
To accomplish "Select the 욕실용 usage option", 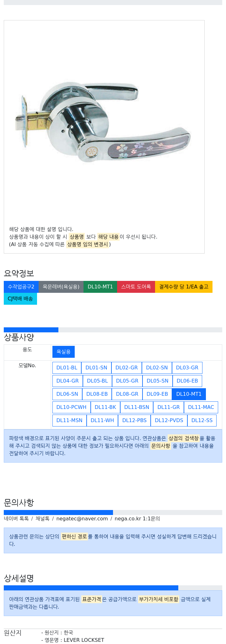I will [63, 352].
